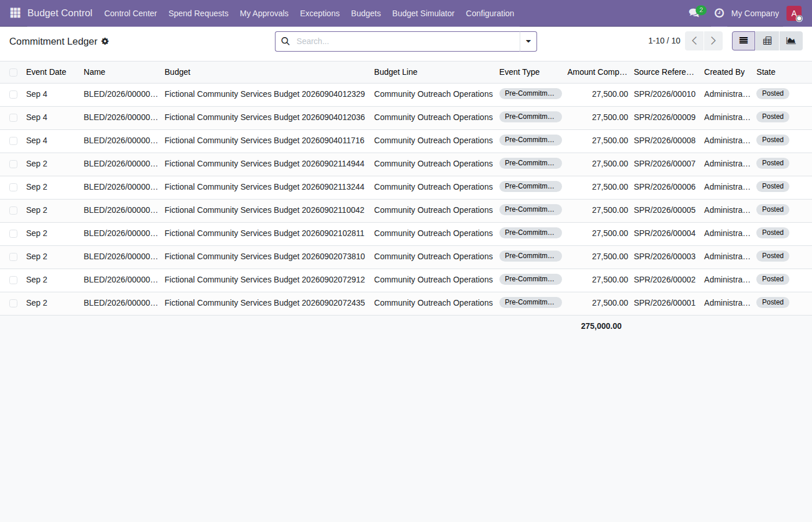Click budget 20260902072912 cell
Image resolution: width=812 pixels, height=522 pixels.
pos(264,280)
